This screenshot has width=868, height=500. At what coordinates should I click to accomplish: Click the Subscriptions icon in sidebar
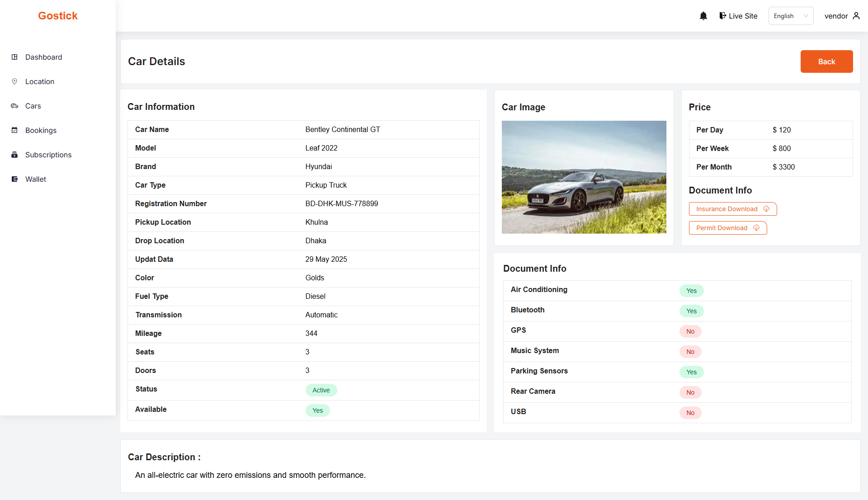[x=14, y=155]
